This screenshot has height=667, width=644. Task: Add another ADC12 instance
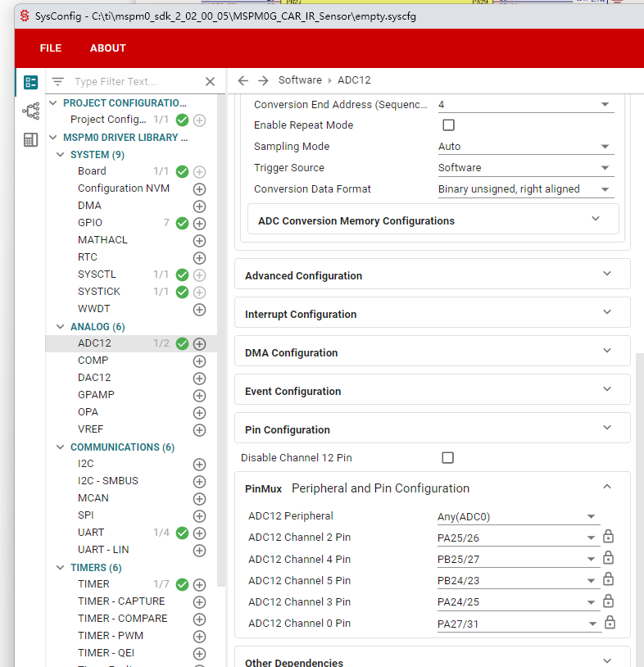click(x=199, y=343)
